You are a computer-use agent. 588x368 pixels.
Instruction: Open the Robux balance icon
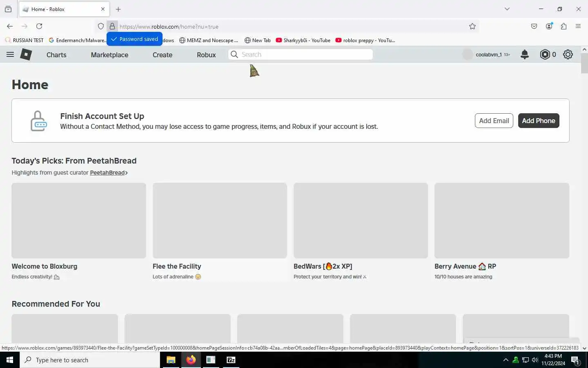(x=545, y=54)
